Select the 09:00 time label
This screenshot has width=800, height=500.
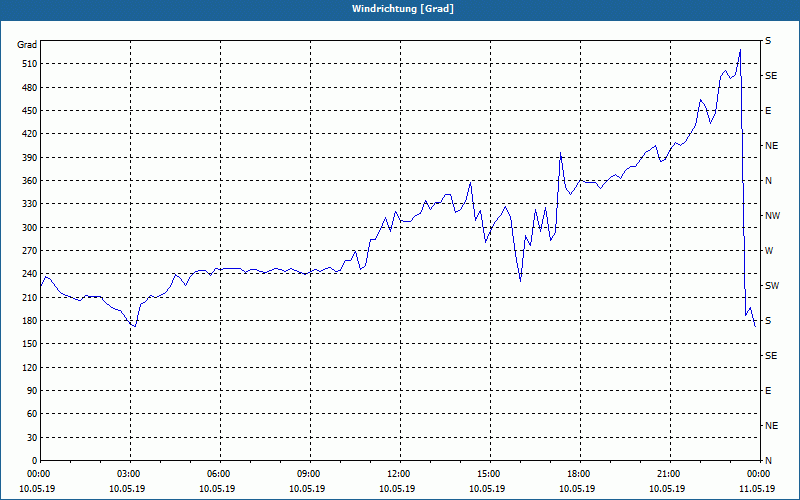coord(310,474)
